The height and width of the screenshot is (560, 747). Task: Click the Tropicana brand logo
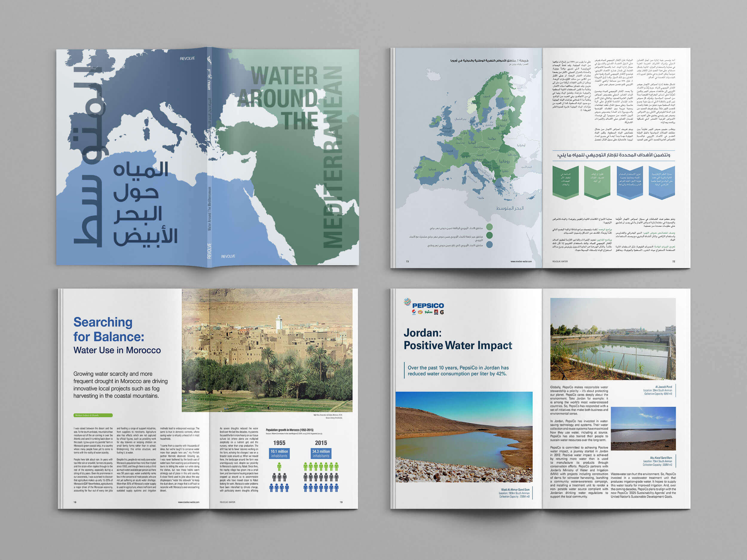pyautogui.click(x=428, y=312)
